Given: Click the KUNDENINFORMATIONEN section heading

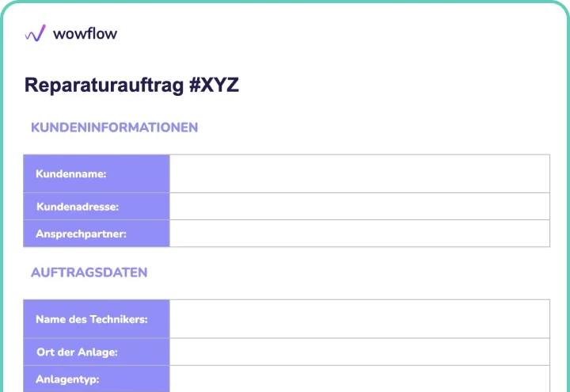Looking at the screenshot, I should click(x=114, y=127).
